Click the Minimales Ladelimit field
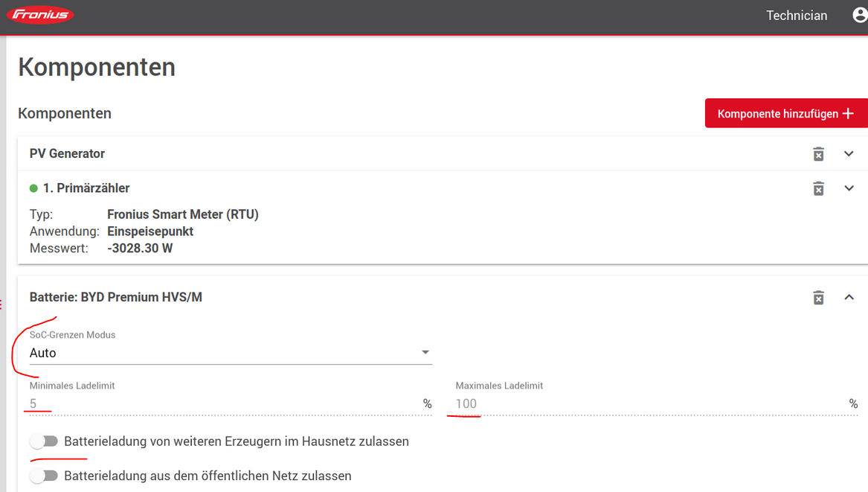 [x=231, y=404]
